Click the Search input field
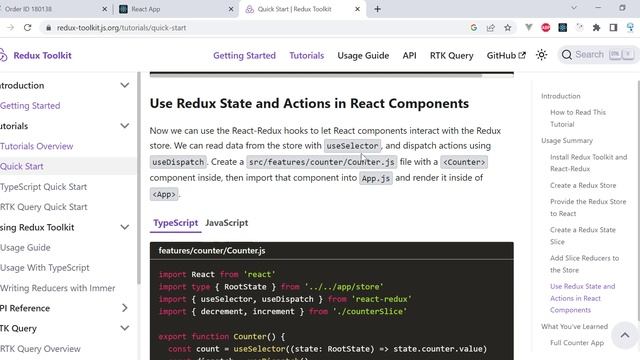The width and height of the screenshot is (640, 360). (598, 55)
